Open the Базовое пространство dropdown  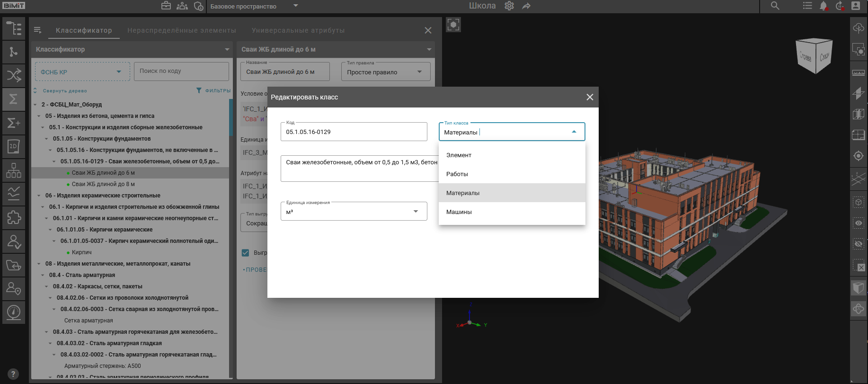pyautogui.click(x=254, y=6)
